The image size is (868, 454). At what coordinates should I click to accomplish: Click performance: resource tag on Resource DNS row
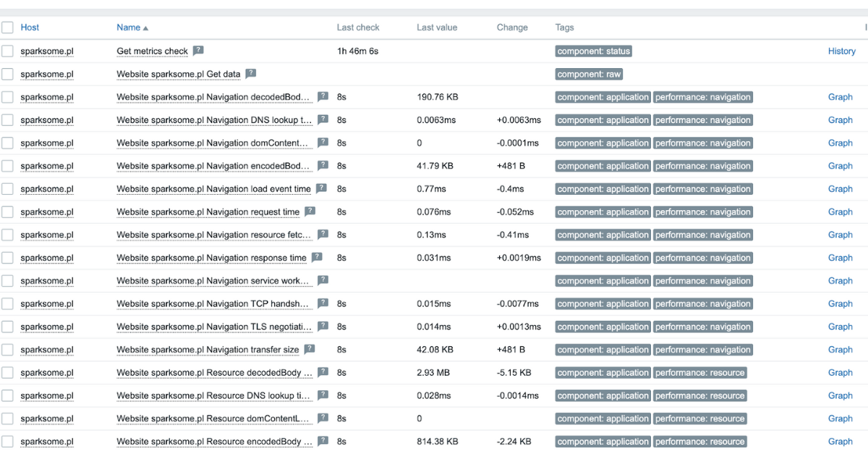point(700,396)
